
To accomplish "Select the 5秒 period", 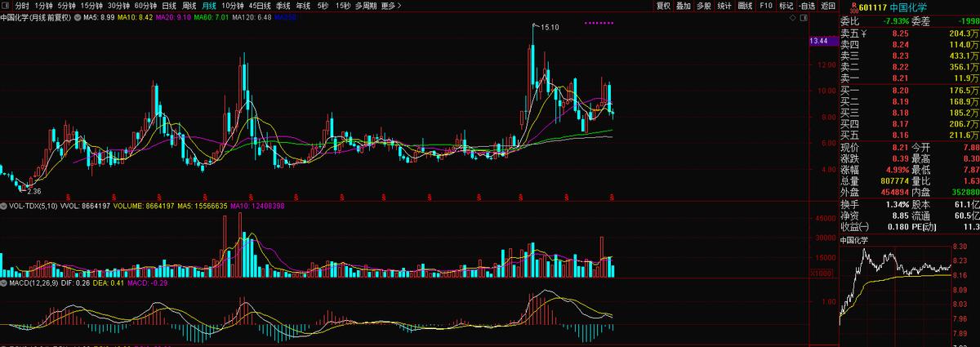I will pos(323,5).
